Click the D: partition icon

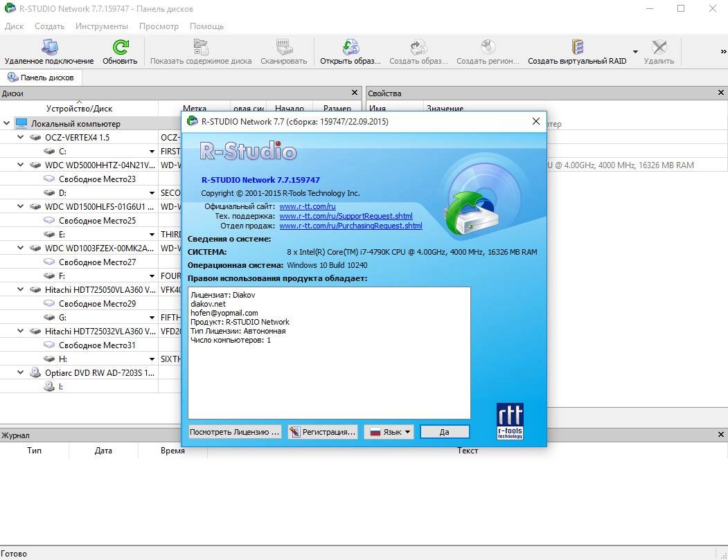49,192
